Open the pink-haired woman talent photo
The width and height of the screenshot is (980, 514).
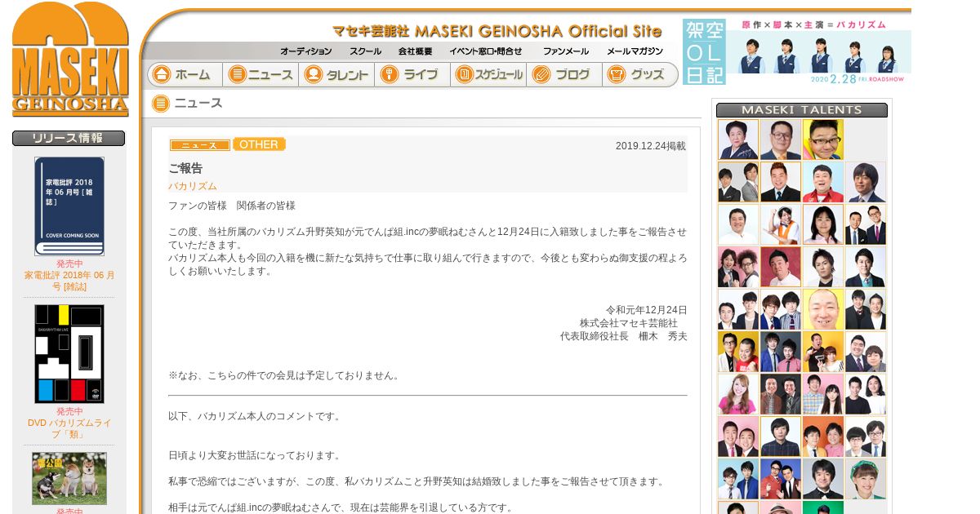click(738, 394)
